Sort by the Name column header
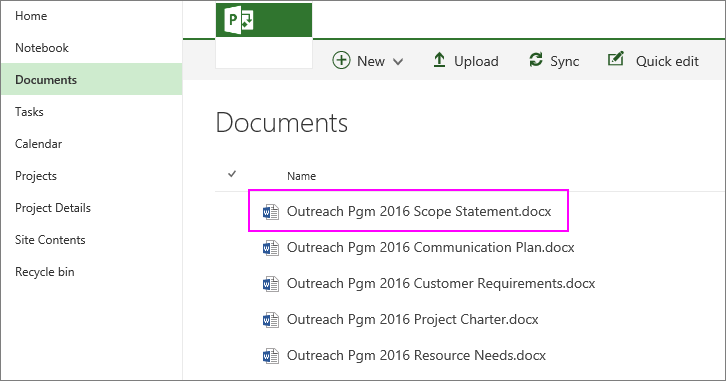Screen dimensions: 726x381 click(301, 176)
